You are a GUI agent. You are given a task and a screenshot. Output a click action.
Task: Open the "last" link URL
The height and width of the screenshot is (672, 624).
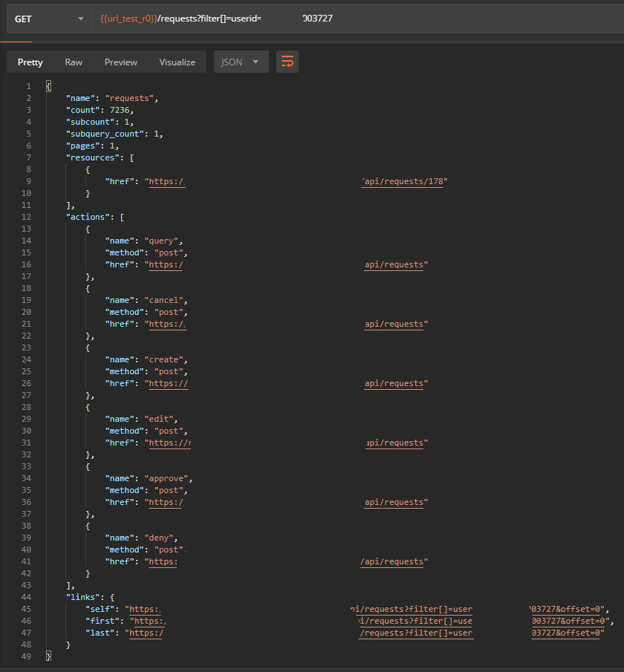tap(364, 633)
